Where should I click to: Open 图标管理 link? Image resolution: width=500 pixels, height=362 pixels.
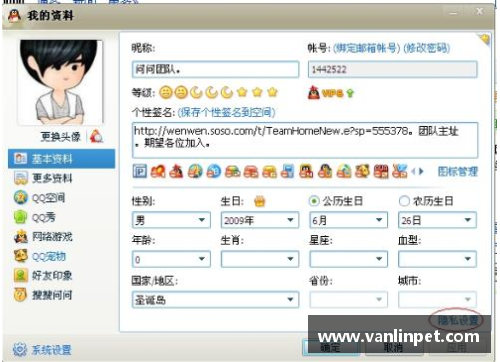458,171
